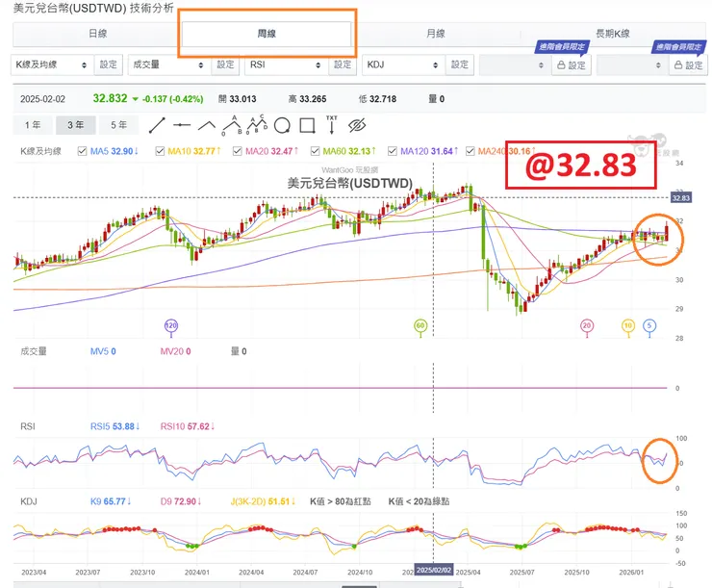Image resolution: width=712 pixels, height=588 pixels.
Task: Click the 32.83 price axis label
Action: [x=680, y=198]
